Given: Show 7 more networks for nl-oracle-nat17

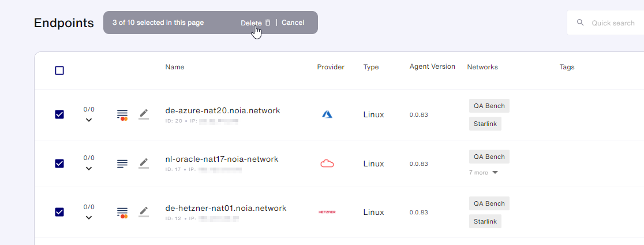Looking at the screenshot, I should 484,173.
